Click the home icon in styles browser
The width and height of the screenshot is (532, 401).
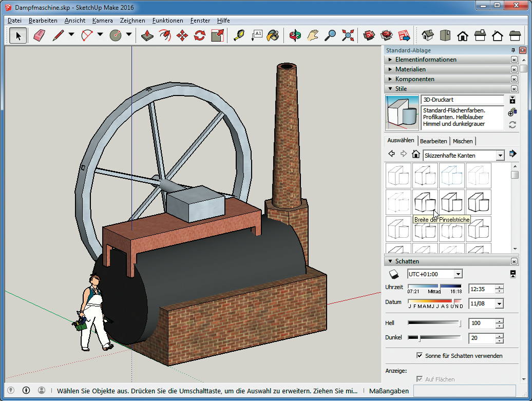[416, 154]
